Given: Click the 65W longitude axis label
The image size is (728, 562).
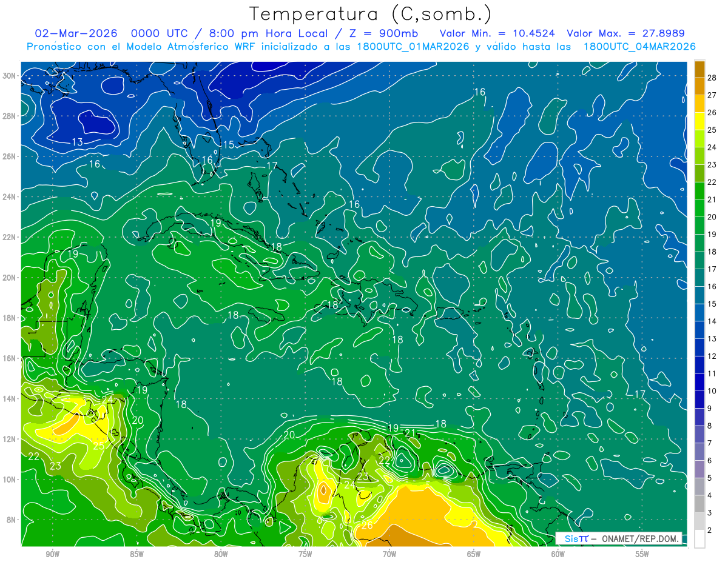Looking at the screenshot, I should coord(474,554).
